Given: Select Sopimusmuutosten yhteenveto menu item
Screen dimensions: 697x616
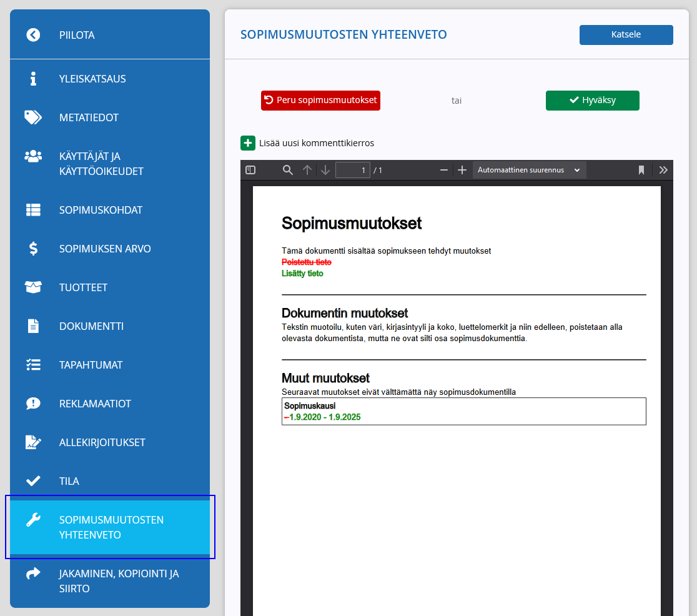Looking at the screenshot, I should (x=110, y=527).
